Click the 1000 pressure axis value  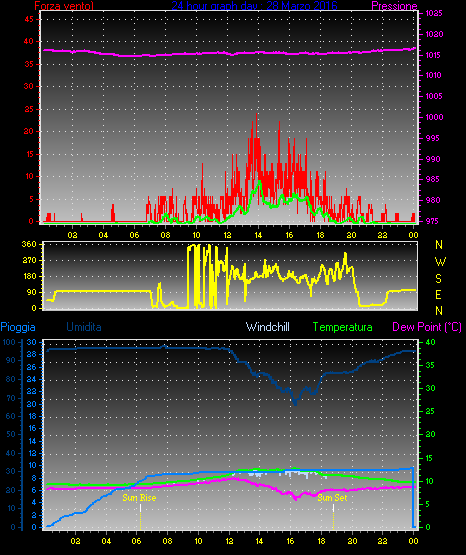[434, 117]
